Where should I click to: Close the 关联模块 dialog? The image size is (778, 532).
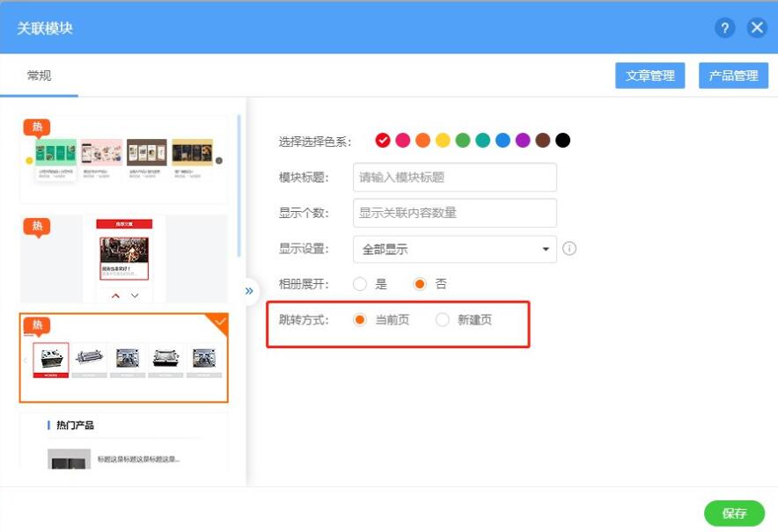(x=757, y=28)
